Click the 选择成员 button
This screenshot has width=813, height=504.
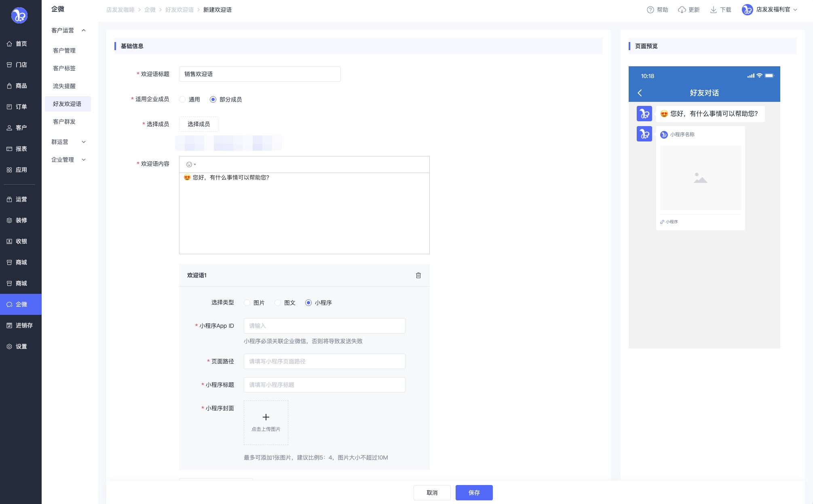(198, 124)
